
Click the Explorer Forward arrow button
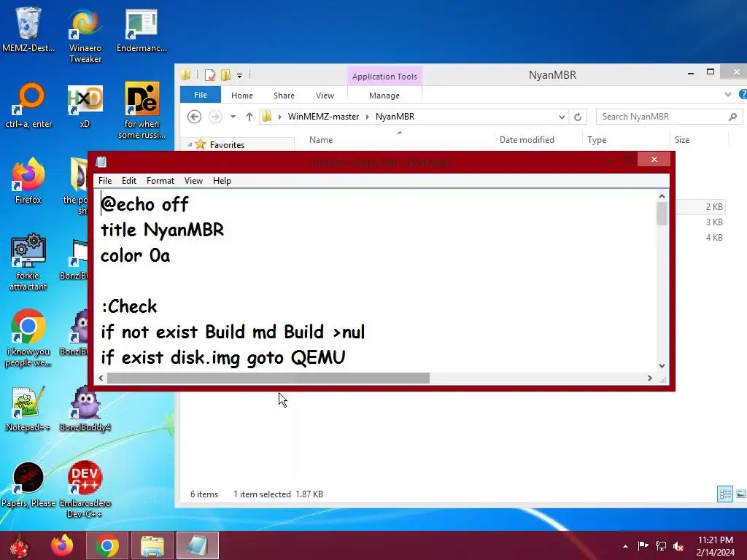(215, 117)
